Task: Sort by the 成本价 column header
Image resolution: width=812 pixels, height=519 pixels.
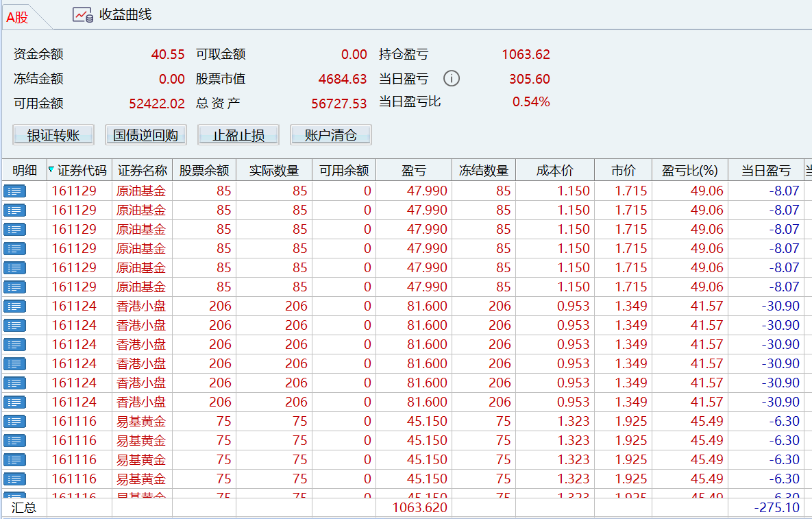Action: tap(555, 171)
